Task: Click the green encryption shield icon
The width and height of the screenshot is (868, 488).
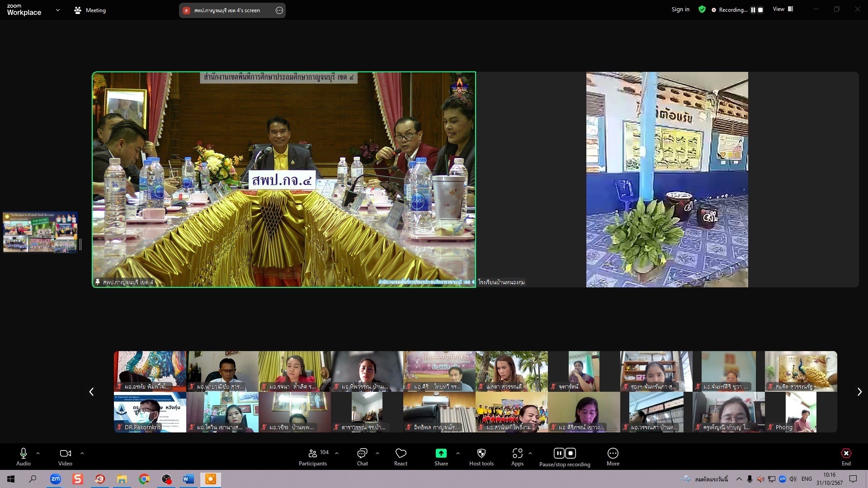Action: (702, 9)
